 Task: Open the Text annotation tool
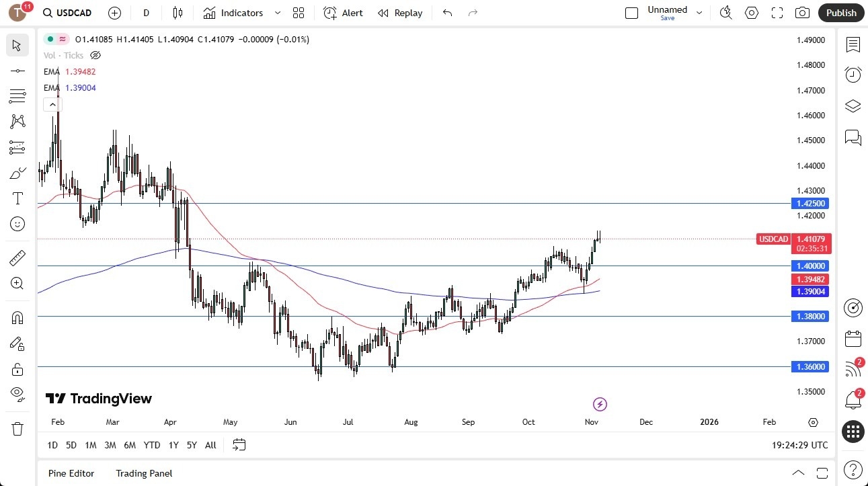point(17,198)
